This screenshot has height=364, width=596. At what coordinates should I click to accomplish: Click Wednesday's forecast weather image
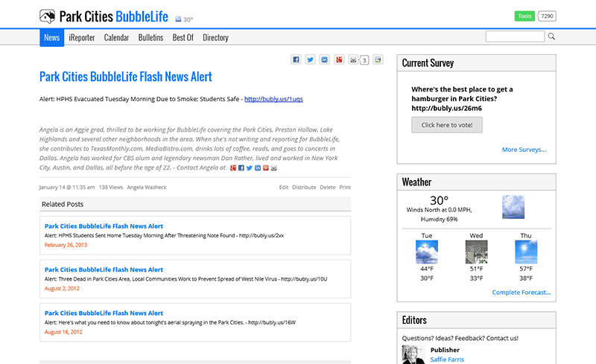(x=477, y=252)
